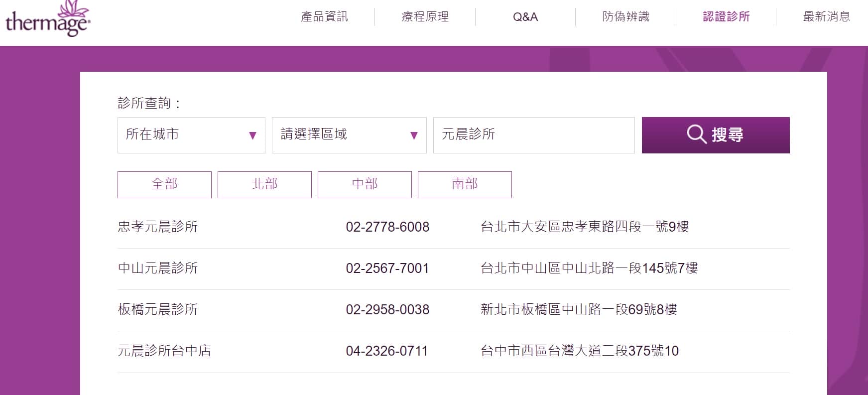Open 產品資訊 menu item

pos(324,16)
